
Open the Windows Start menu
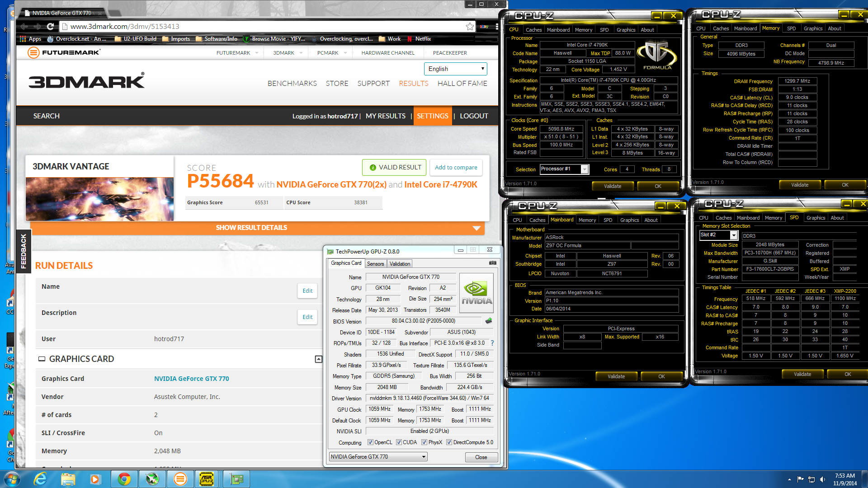click(12, 479)
